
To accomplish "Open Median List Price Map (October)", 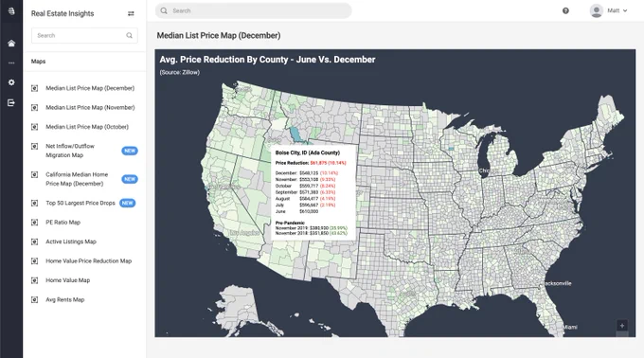I will point(87,127).
